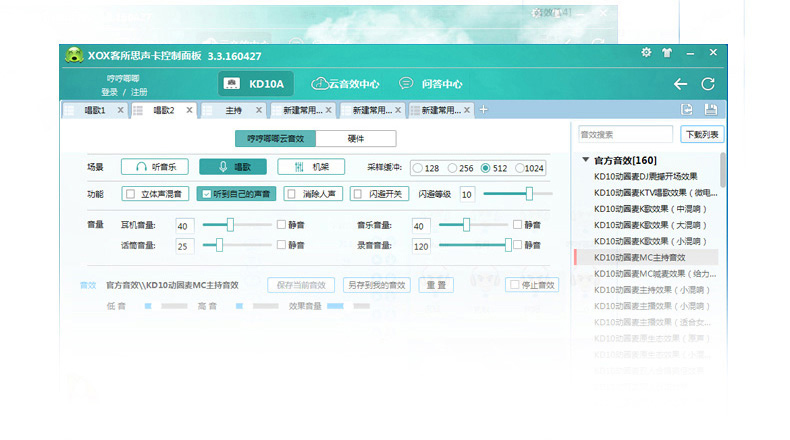The image size is (790, 440).
Task: Click the export icon beside the save icon
Action: pos(687,109)
